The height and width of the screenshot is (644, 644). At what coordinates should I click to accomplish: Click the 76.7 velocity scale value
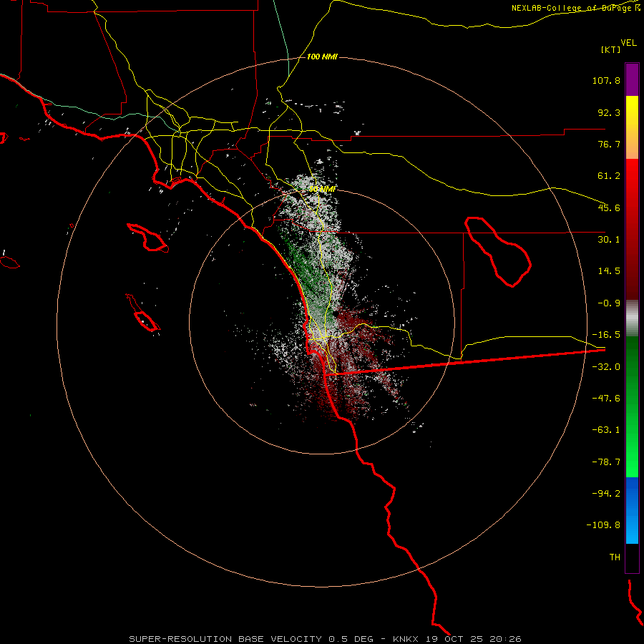[x=609, y=144]
